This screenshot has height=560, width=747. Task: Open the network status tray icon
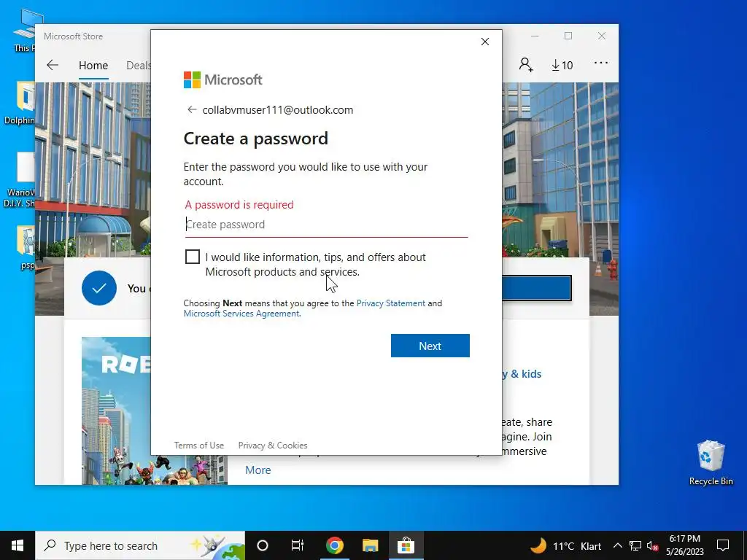635,545
